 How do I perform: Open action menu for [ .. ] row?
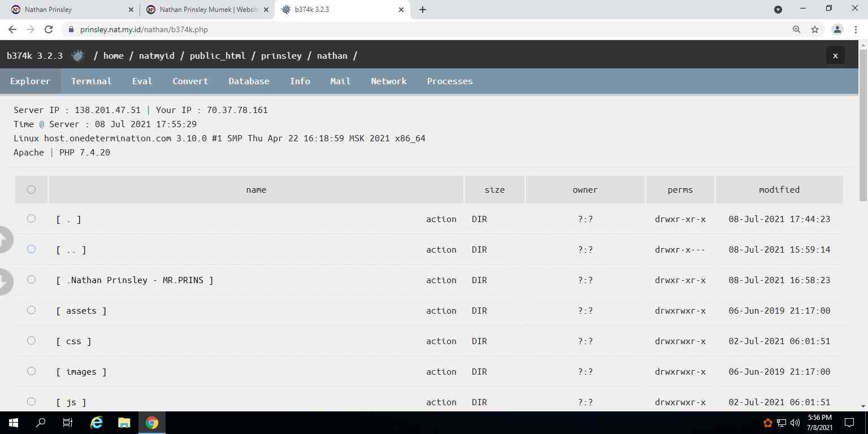pos(441,249)
